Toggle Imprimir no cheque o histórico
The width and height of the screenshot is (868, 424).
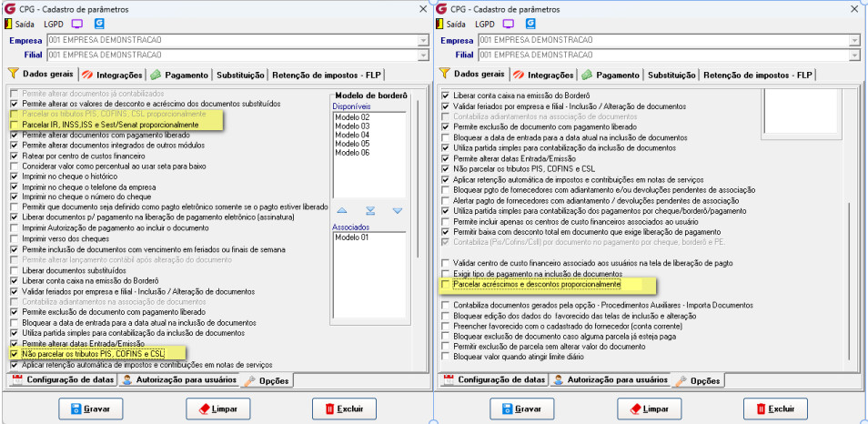(x=15, y=177)
